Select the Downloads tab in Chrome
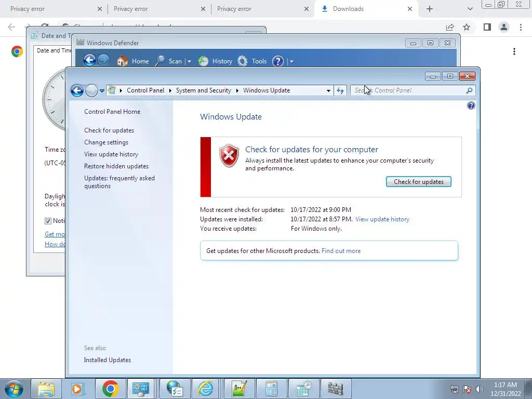 tap(366, 9)
